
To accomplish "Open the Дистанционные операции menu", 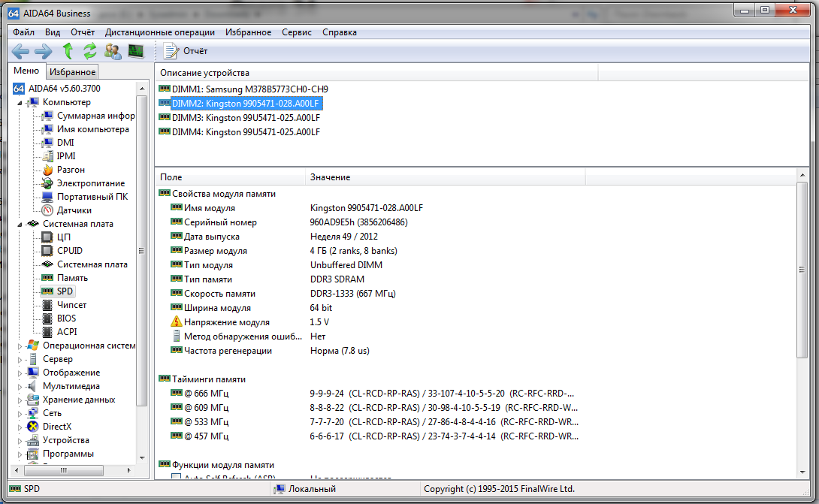I will pyautogui.click(x=160, y=32).
